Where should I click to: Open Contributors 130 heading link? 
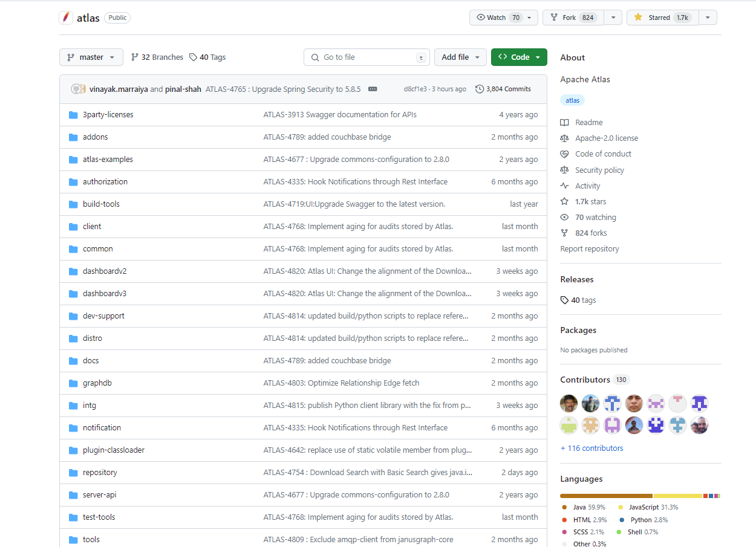tap(595, 380)
